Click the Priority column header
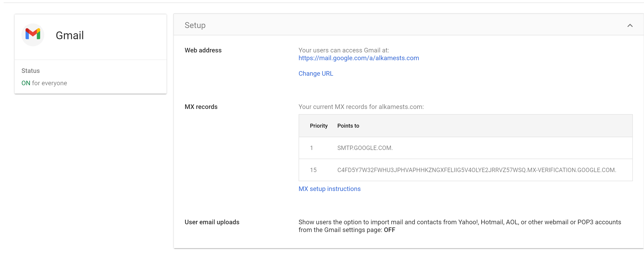The width and height of the screenshot is (644, 263). tap(318, 126)
